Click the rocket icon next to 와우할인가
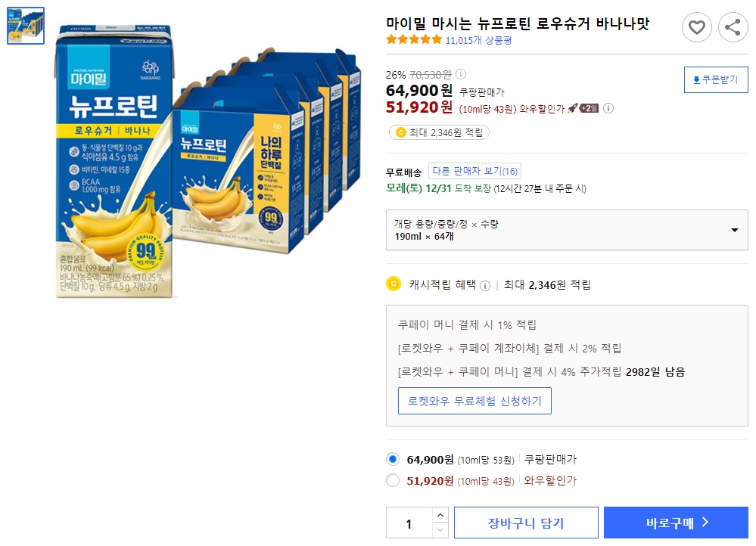Image resolution: width=756 pixels, height=546 pixels. 574,108
